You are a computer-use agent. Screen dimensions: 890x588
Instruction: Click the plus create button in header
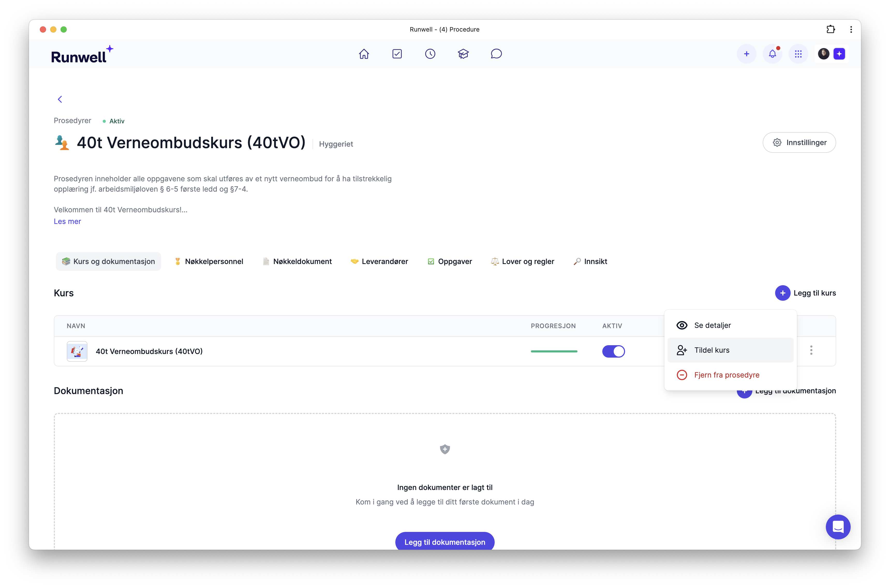pos(746,54)
